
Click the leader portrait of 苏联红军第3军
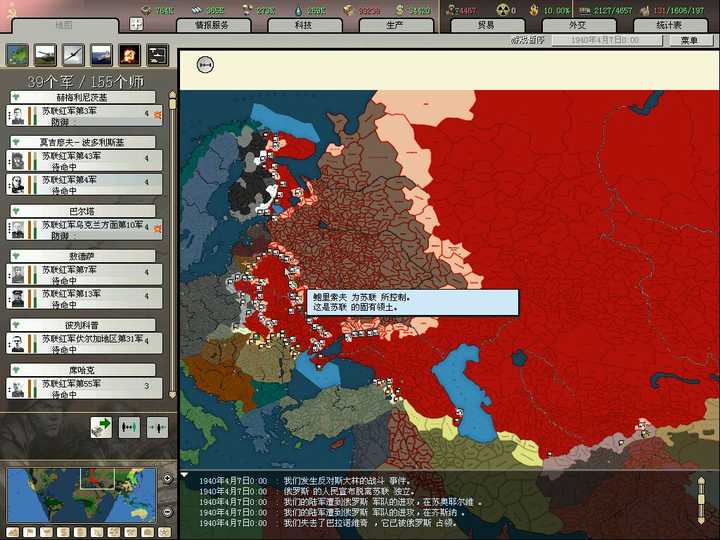pos(17,116)
